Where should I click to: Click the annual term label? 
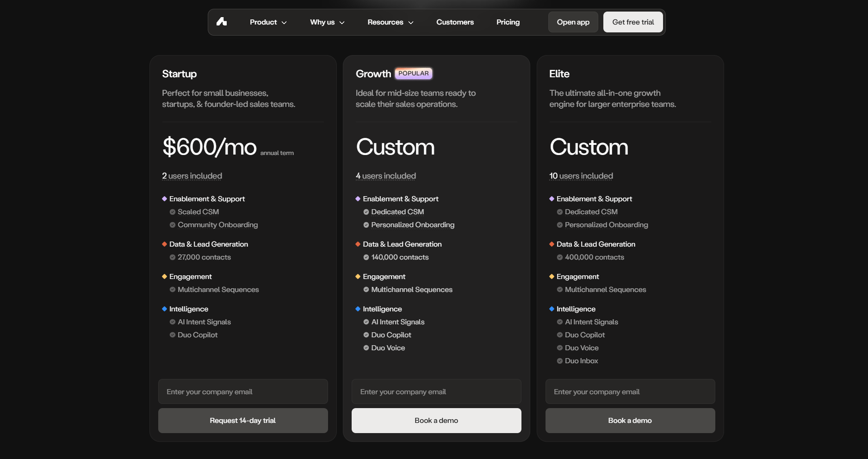[277, 153]
